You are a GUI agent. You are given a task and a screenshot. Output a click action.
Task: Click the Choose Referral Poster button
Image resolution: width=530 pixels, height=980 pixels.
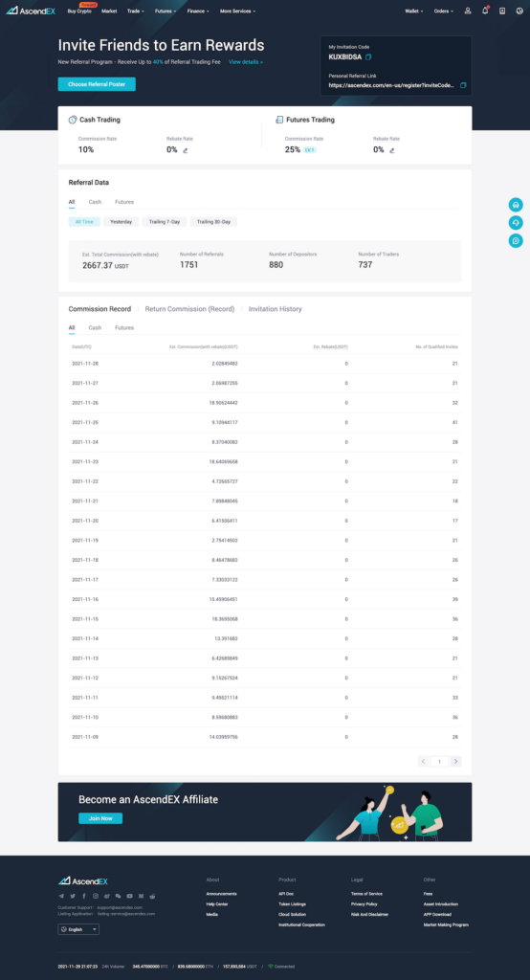click(x=97, y=84)
